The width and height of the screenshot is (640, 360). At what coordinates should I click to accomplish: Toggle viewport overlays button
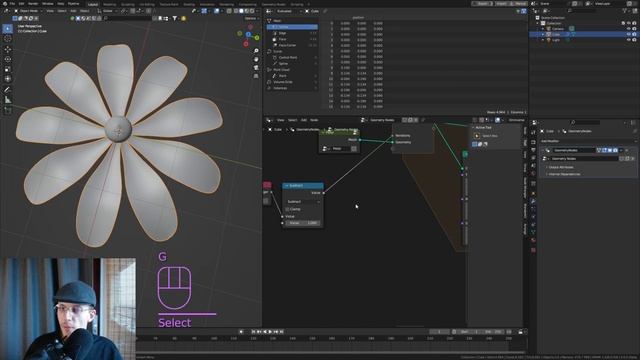click(x=217, y=11)
